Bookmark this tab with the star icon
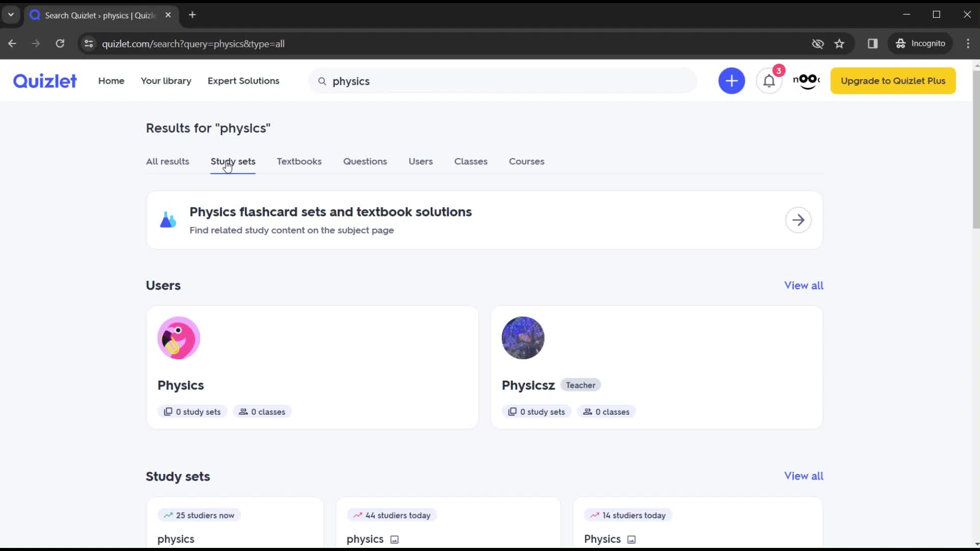Image resolution: width=980 pixels, height=551 pixels. 840,43
